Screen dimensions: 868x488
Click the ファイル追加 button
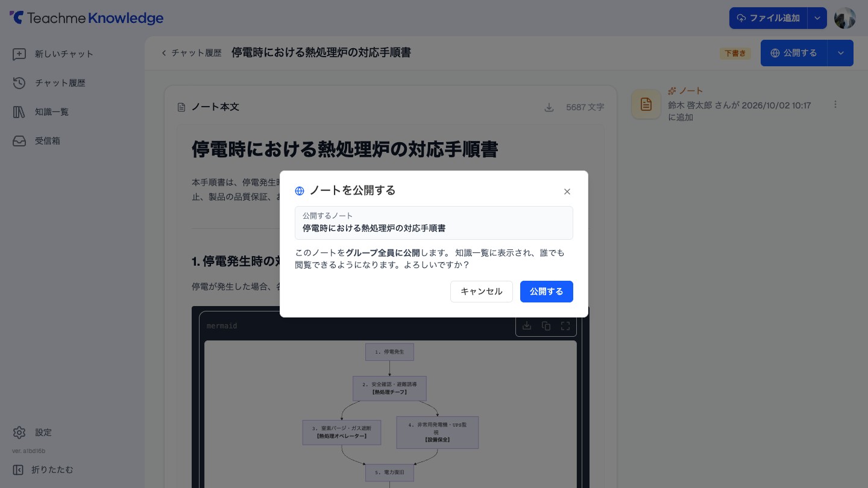coord(768,18)
